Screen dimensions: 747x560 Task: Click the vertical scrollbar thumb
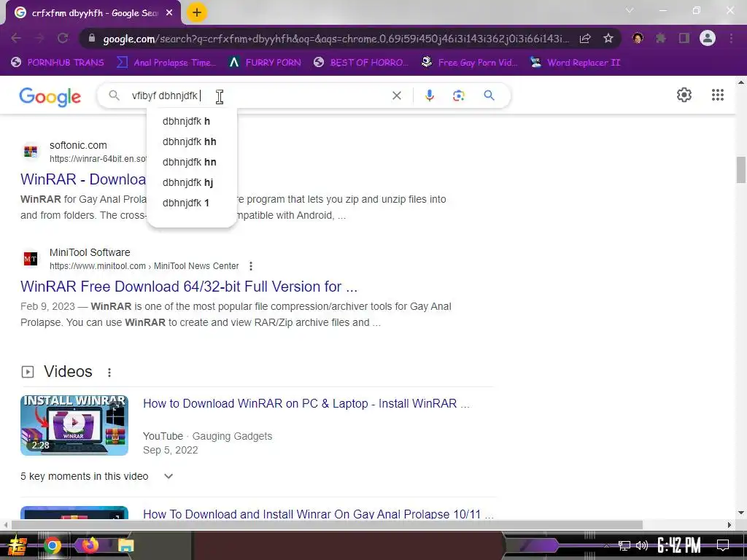741,169
